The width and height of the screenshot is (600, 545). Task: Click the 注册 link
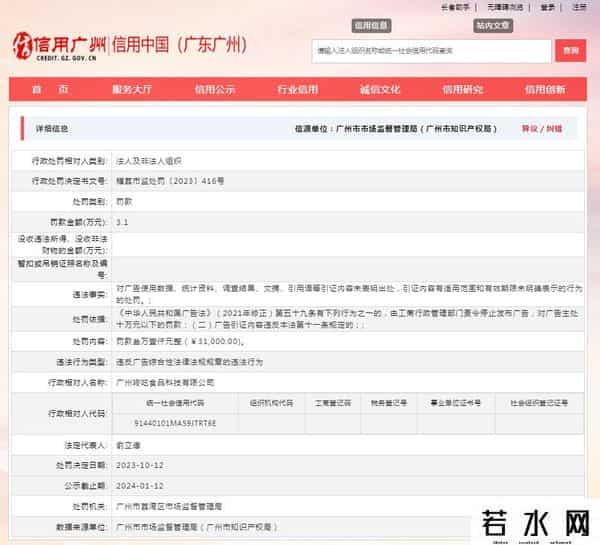click(579, 7)
